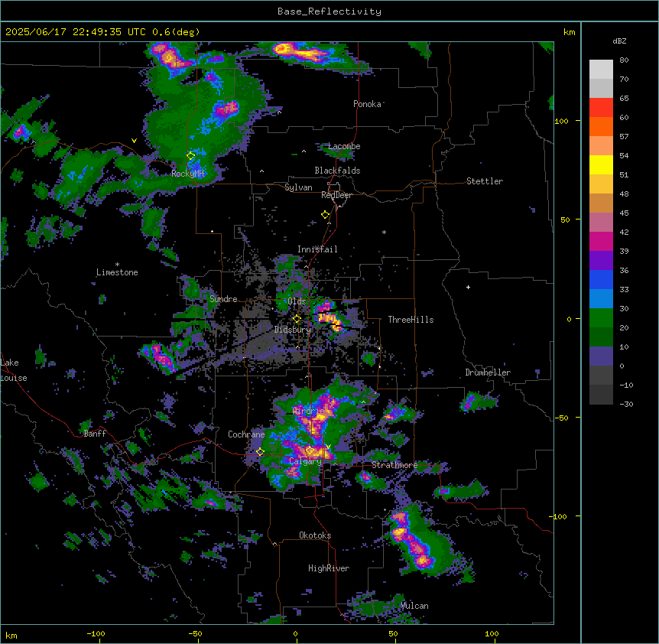The width and height of the screenshot is (659, 644).
Task: Click the dBZ legend heading
Action: pos(619,41)
